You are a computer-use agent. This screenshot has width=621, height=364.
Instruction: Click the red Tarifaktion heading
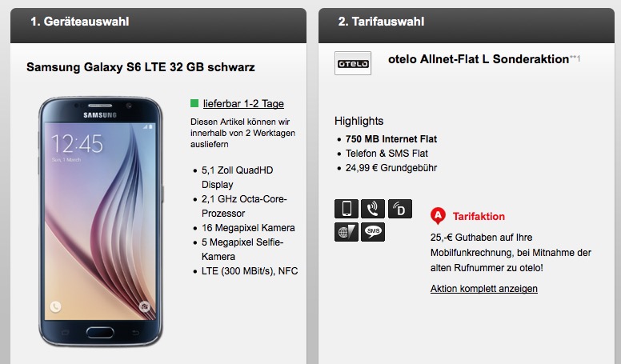(x=479, y=216)
